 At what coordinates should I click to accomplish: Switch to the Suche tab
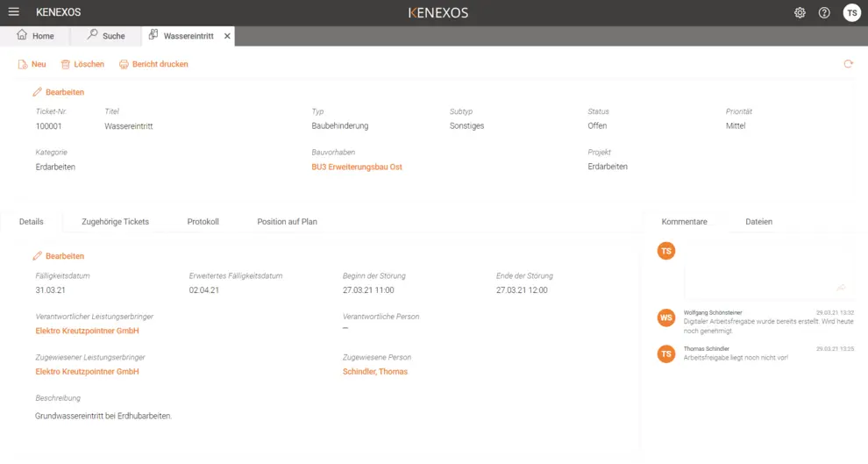coord(106,35)
